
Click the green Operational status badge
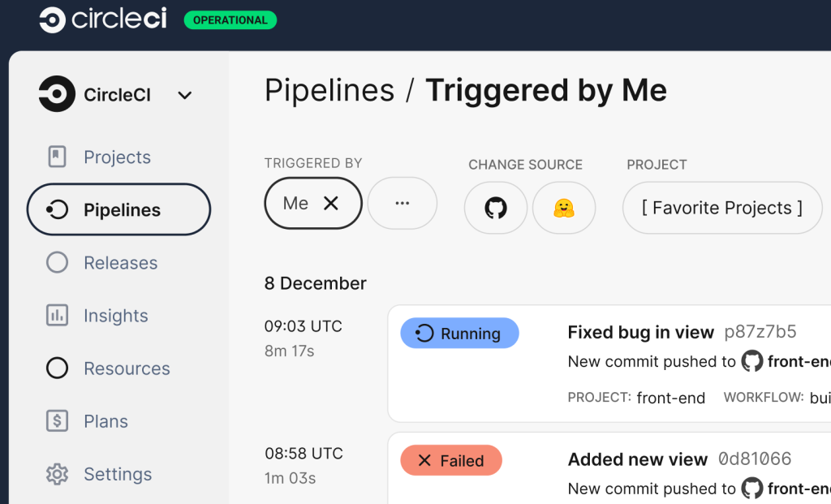(x=230, y=20)
